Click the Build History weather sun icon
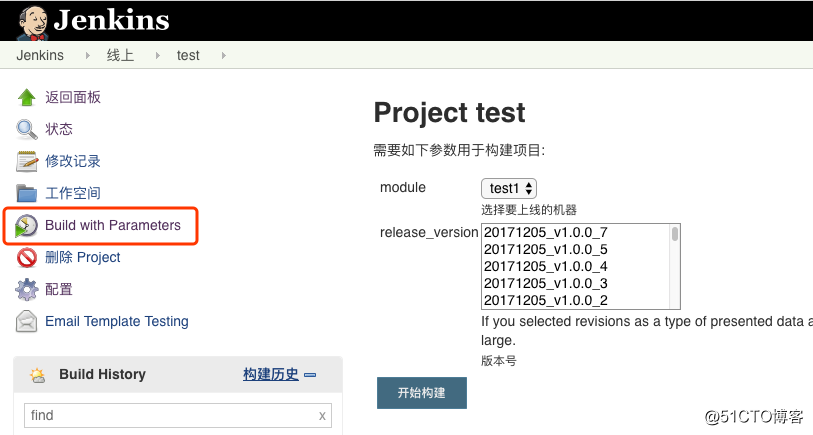 point(37,375)
